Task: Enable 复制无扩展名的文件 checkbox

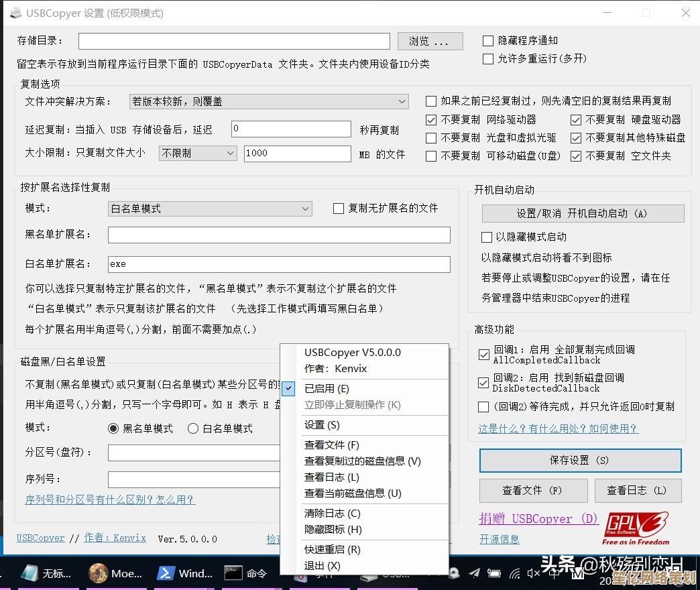Action: coord(339,209)
